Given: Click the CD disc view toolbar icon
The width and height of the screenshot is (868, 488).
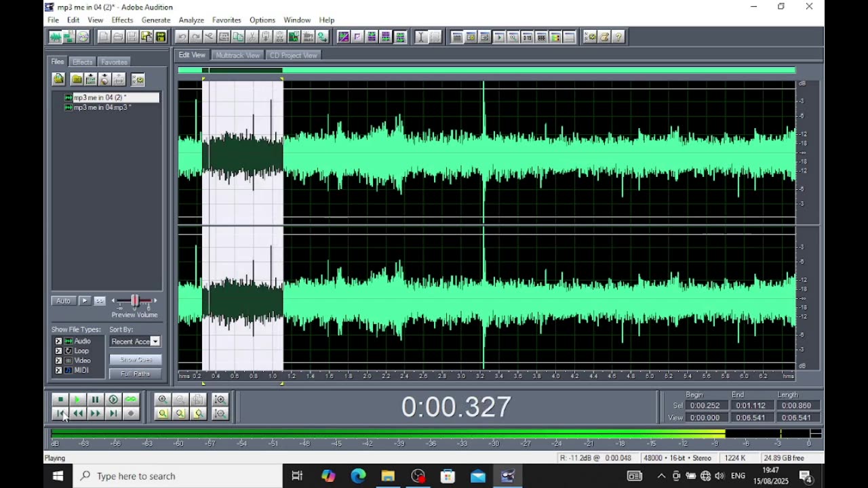Looking at the screenshot, I should coord(83,37).
